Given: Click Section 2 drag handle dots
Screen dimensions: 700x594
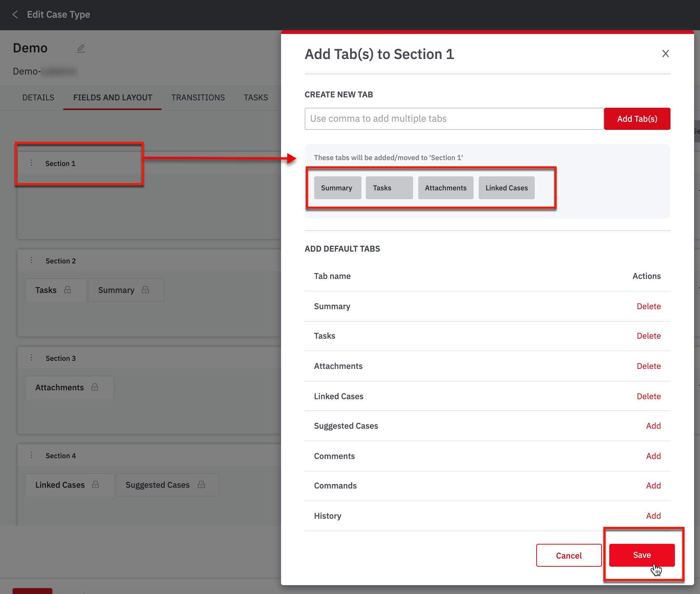Looking at the screenshot, I should pyautogui.click(x=31, y=260).
